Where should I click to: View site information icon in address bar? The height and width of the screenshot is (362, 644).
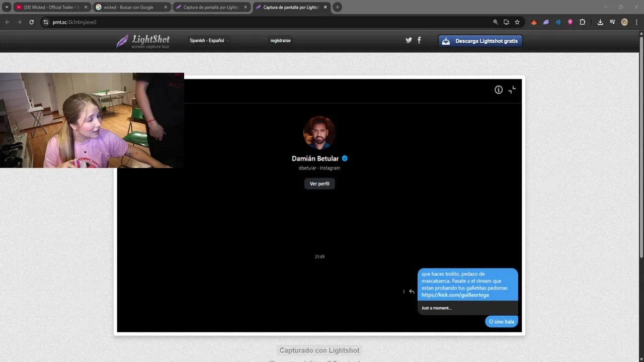tap(46, 22)
